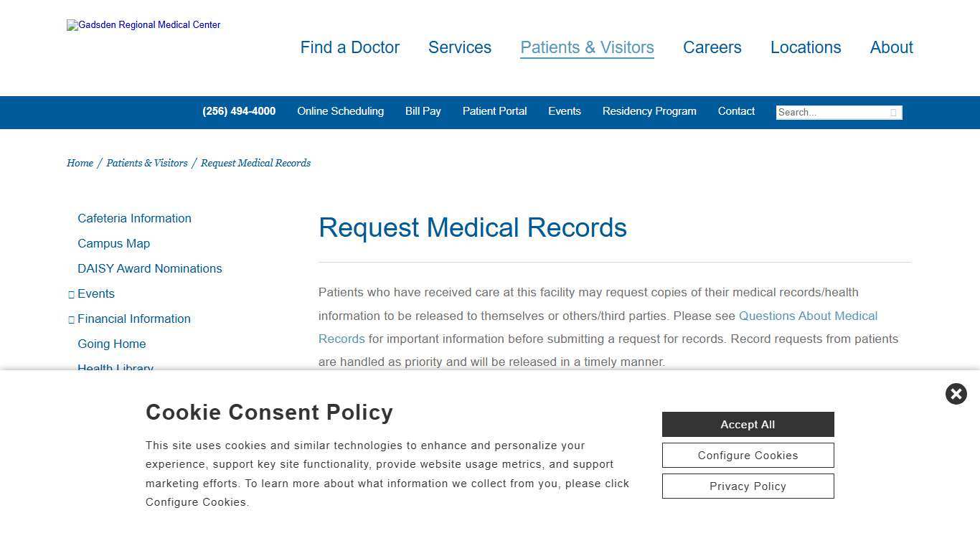
Task: Open the About menu
Action: tap(891, 47)
